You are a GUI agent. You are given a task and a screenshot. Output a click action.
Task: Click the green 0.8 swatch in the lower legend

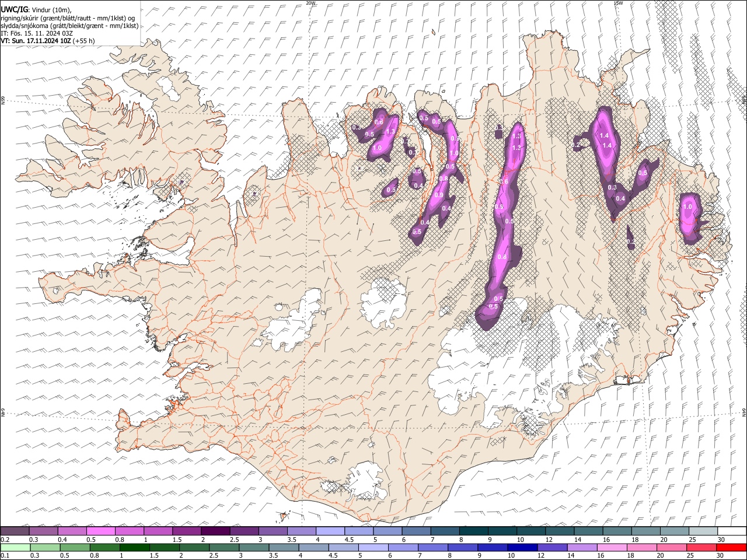105,547
